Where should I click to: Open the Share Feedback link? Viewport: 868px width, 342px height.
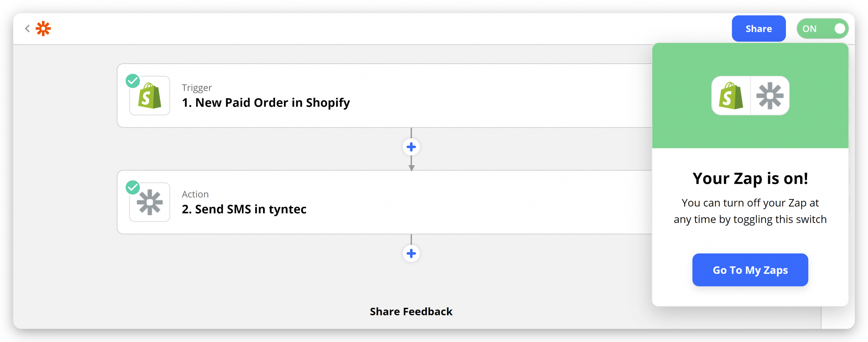[411, 312]
